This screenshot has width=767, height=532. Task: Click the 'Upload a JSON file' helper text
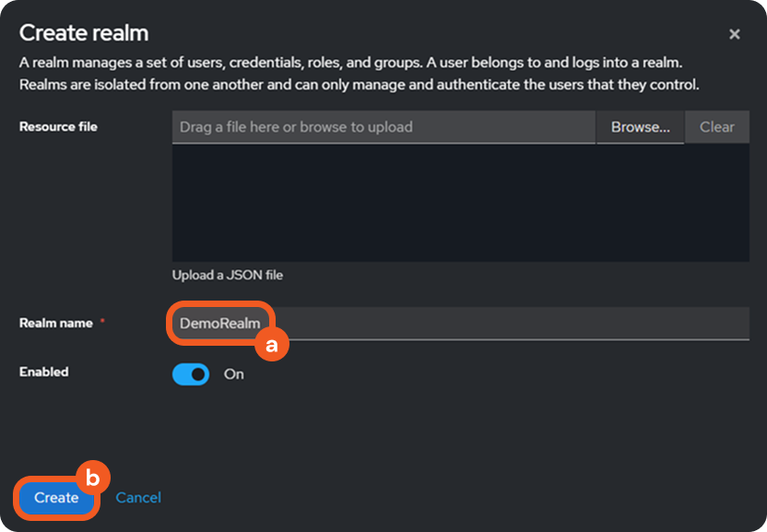(x=228, y=275)
